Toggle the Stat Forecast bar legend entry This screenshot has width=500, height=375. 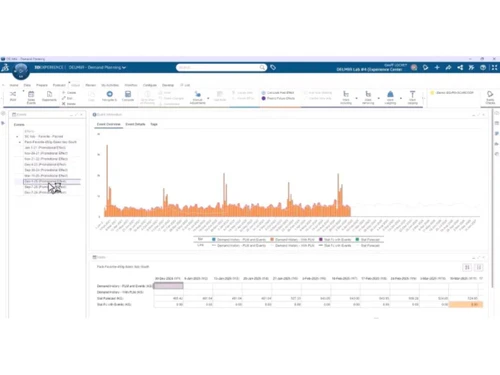pos(368,239)
